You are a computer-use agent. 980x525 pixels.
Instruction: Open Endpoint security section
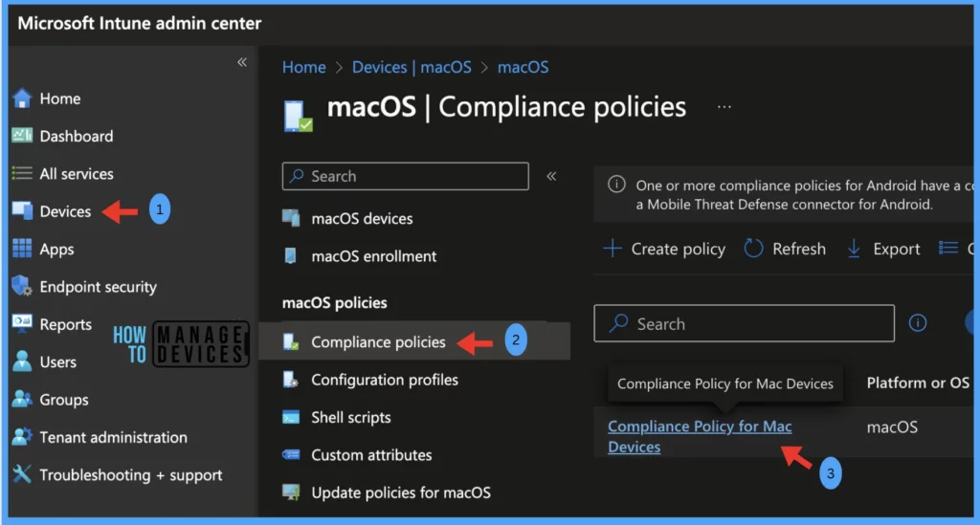coord(99,287)
